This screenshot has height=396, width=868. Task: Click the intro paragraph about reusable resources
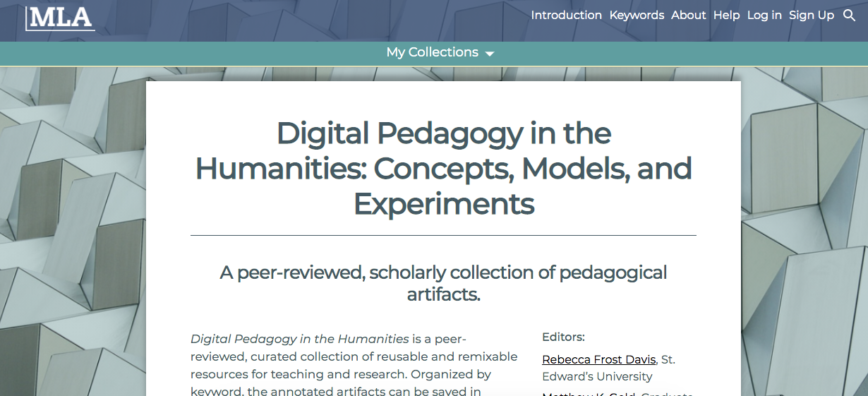click(354, 365)
